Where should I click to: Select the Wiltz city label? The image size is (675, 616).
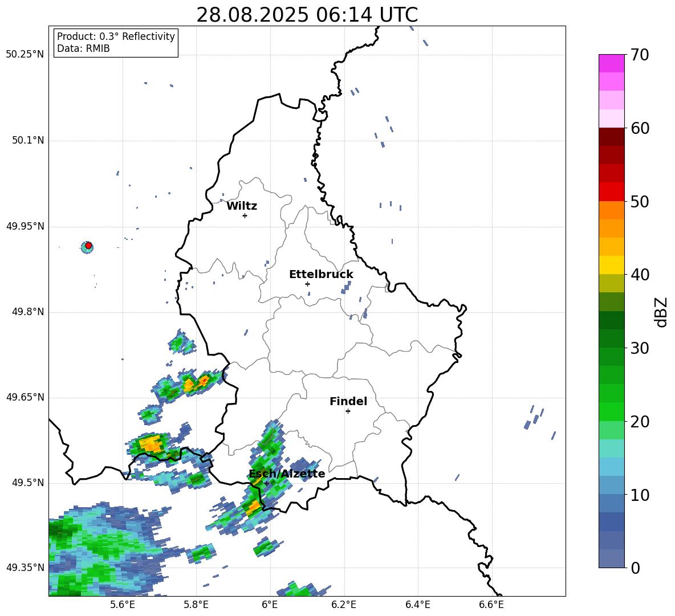(242, 206)
